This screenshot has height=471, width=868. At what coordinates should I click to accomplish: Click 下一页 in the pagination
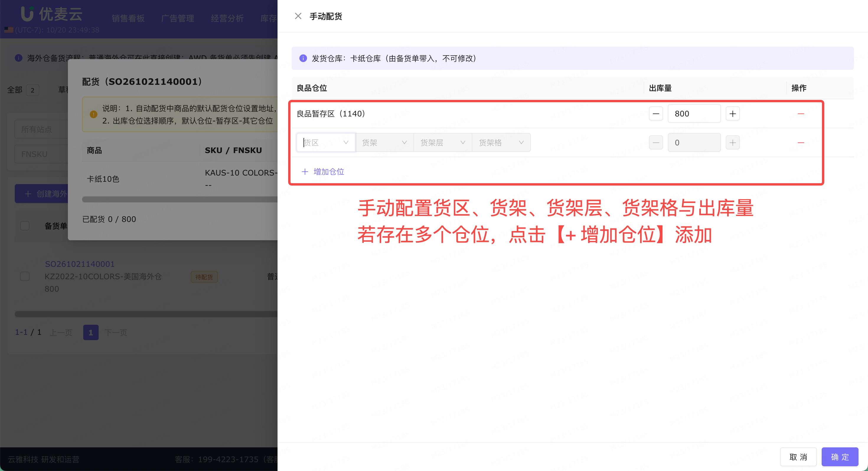(x=115, y=332)
